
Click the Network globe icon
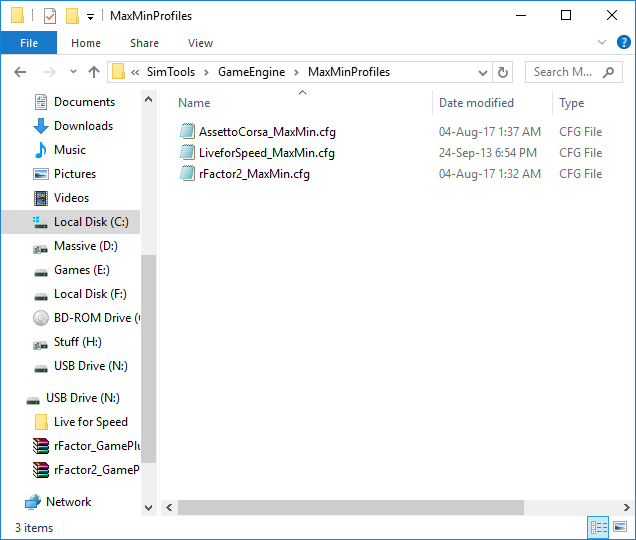pyautogui.click(x=33, y=502)
